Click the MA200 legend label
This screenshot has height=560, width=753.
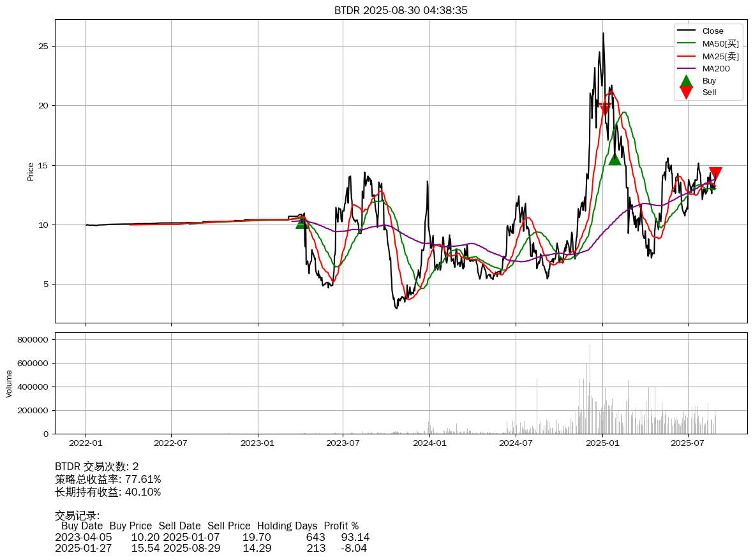(715, 68)
